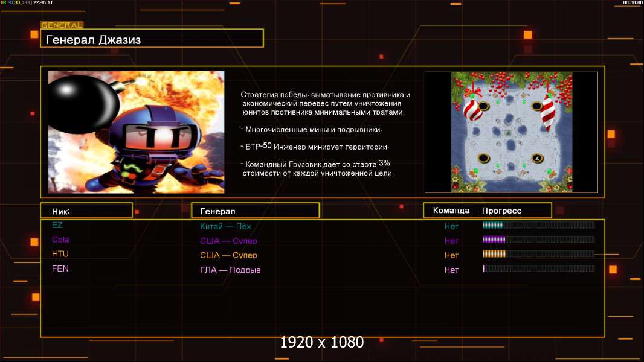Click EZ's cyan loading progress bar
Image resolution: width=644 pixels, height=362 pixels.
539,224
